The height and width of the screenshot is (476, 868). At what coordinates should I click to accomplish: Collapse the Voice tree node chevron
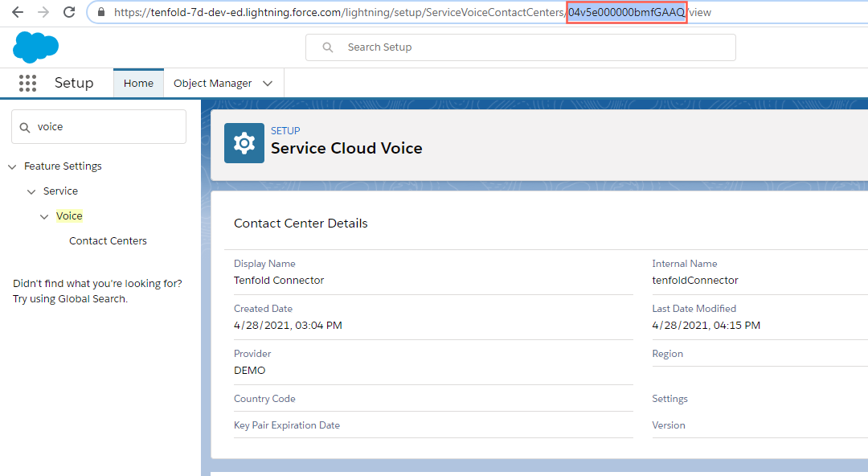pos(44,217)
